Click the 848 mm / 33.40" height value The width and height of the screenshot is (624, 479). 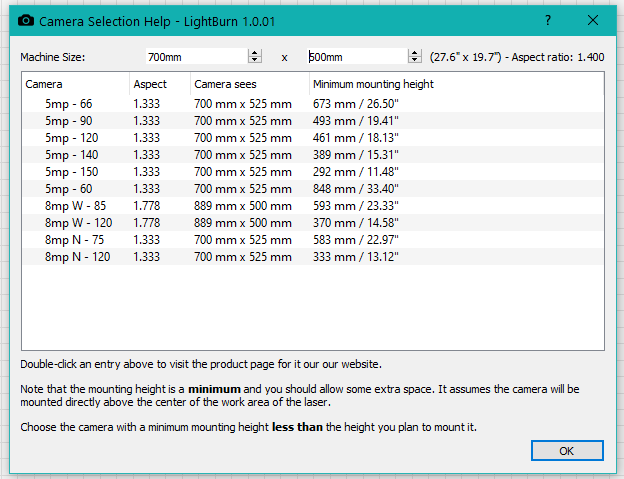click(355, 189)
